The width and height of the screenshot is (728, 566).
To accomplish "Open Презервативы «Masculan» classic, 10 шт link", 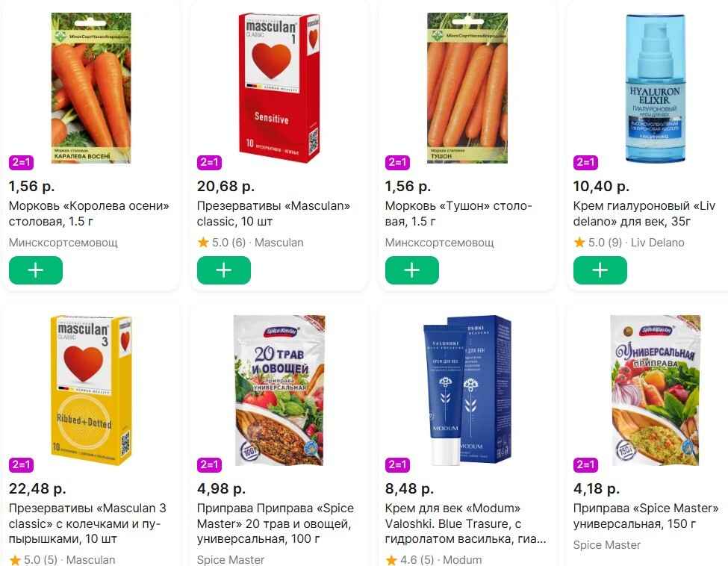I will (273, 214).
